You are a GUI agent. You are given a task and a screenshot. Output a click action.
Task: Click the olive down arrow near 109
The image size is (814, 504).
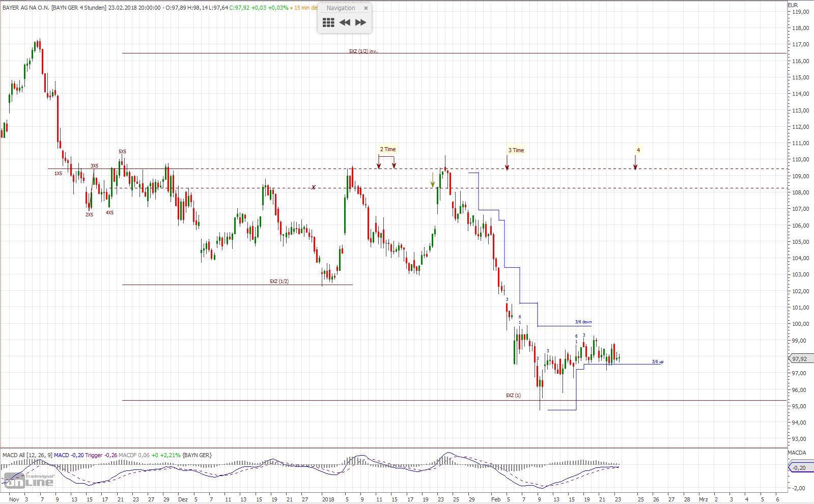433,180
